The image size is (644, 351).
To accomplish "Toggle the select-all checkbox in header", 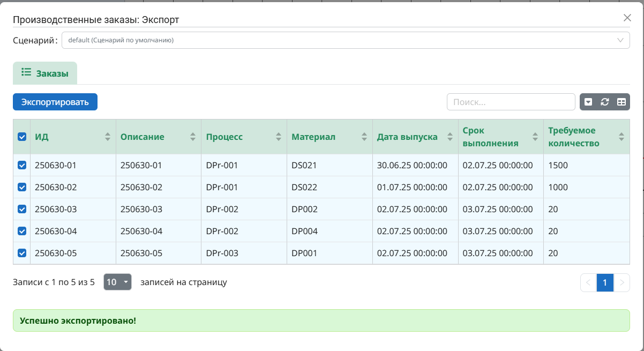I will pos(22,137).
